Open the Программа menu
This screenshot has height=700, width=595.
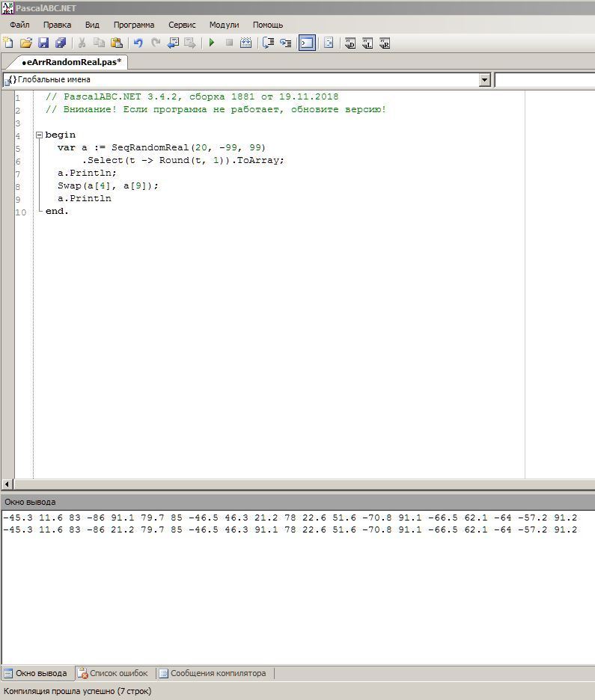coord(134,25)
